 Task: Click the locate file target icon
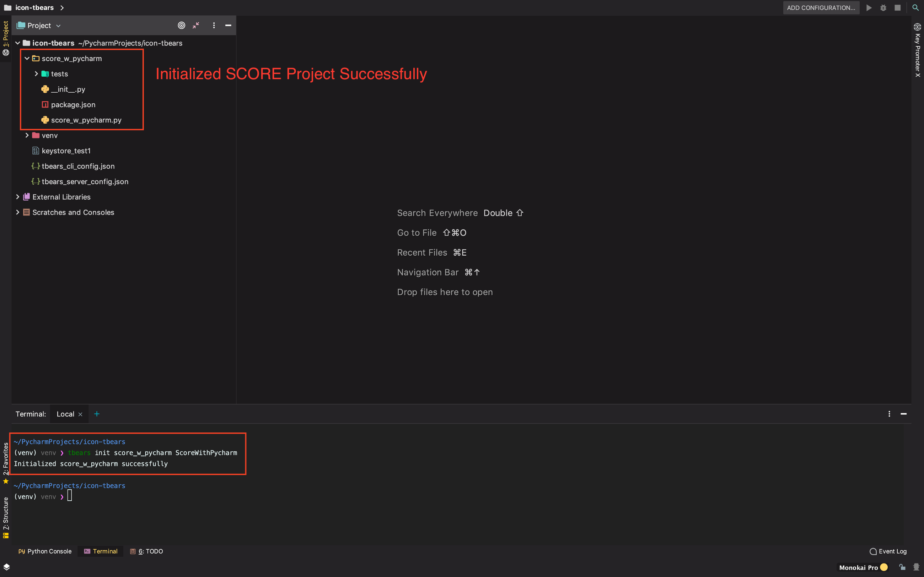181,26
